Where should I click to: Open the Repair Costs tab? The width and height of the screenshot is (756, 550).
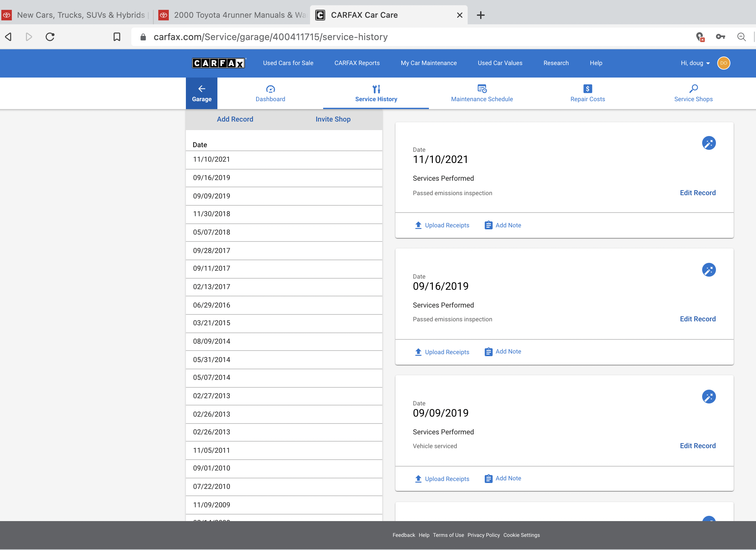point(587,93)
